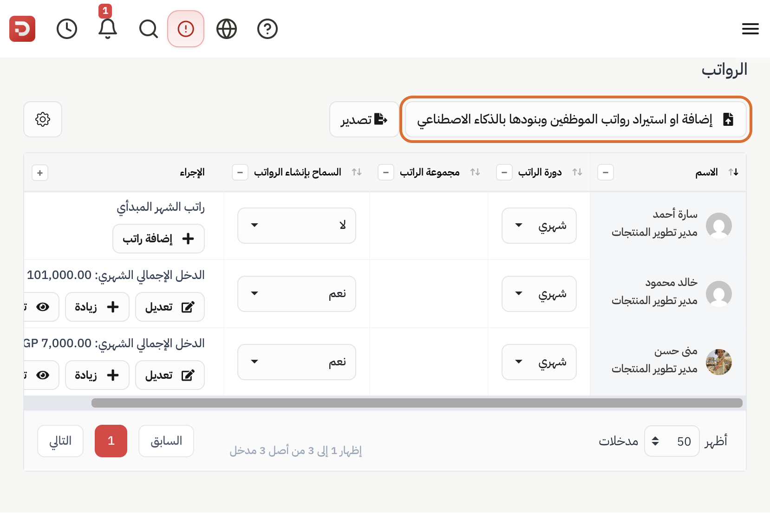Click سارة أحمد avatar
This screenshot has height=532, width=770.
coord(719,226)
